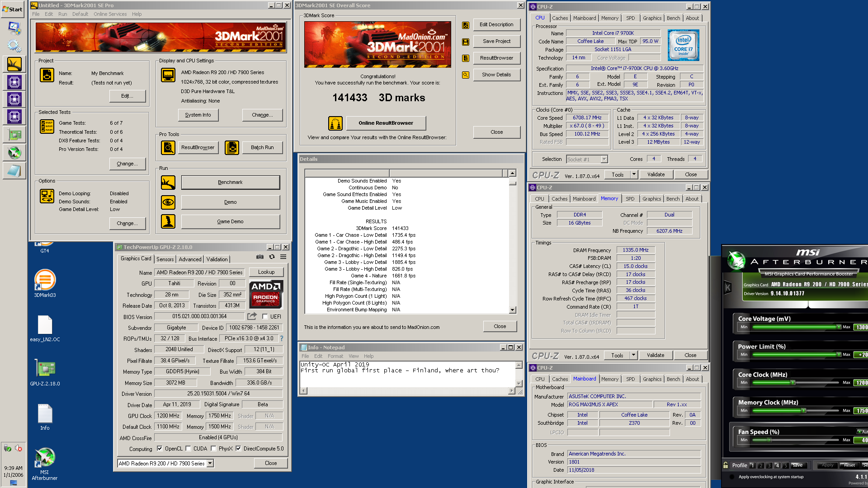Image resolution: width=868 pixels, height=488 pixels.
Task: Click the GPU-Z icon on the taskbar
Action: click(x=14, y=134)
